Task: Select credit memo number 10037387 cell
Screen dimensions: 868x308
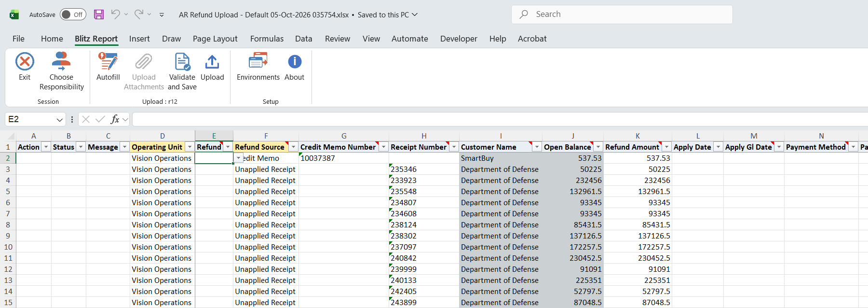Action: [x=344, y=158]
